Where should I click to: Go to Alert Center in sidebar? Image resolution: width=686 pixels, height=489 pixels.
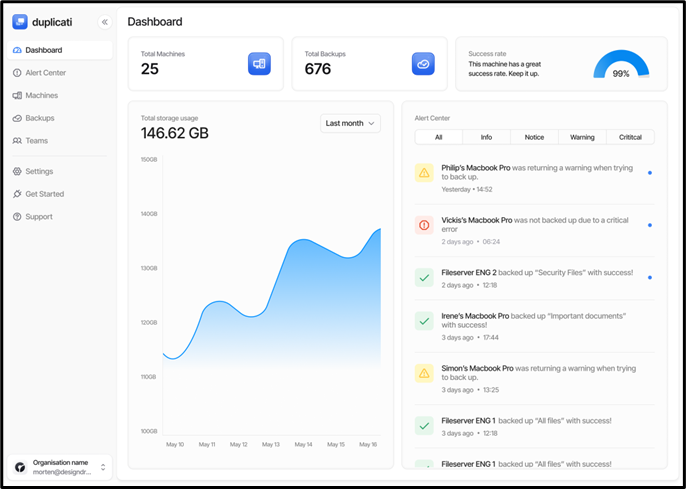tap(60, 73)
